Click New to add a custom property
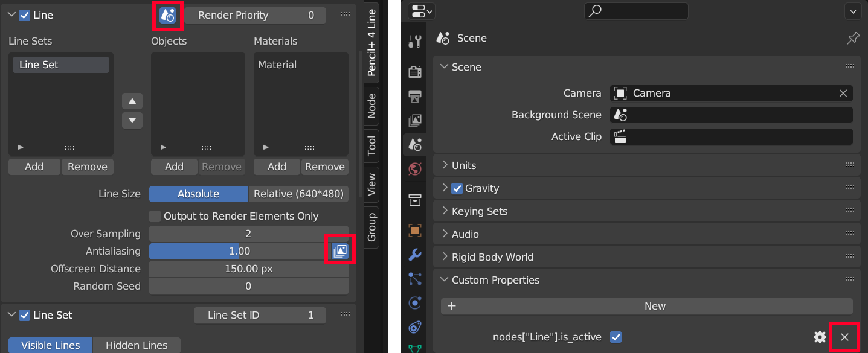 [x=646, y=306]
